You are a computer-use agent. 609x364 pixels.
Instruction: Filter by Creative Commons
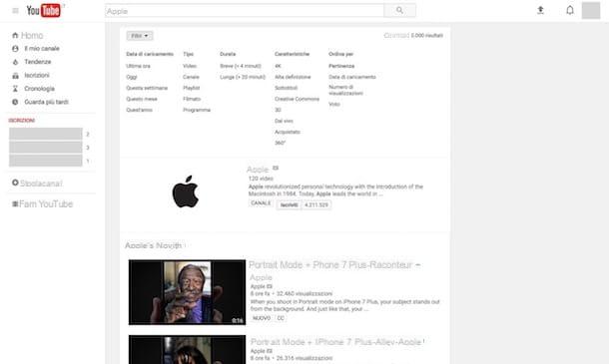point(297,99)
